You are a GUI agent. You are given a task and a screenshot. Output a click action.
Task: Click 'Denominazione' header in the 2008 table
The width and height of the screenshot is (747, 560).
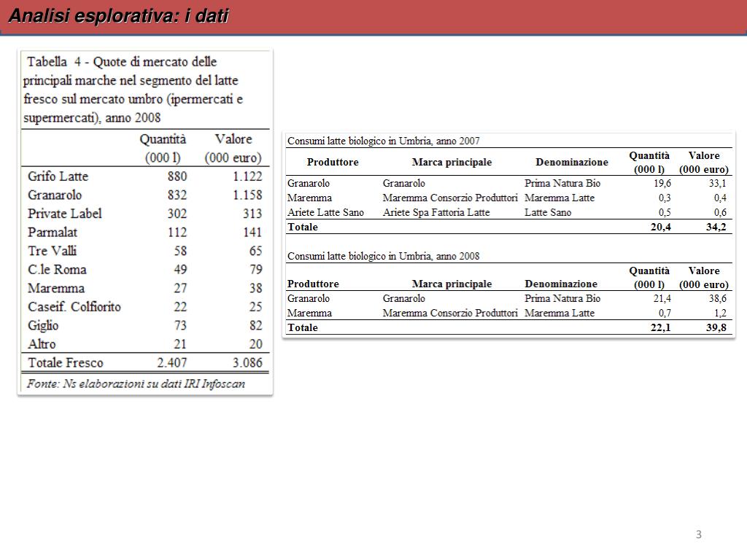pos(561,284)
